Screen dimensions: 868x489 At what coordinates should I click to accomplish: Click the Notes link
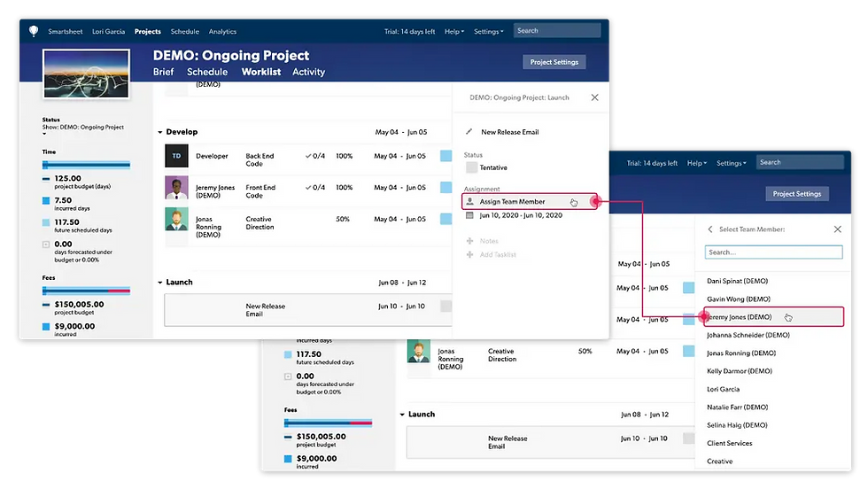(x=489, y=241)
